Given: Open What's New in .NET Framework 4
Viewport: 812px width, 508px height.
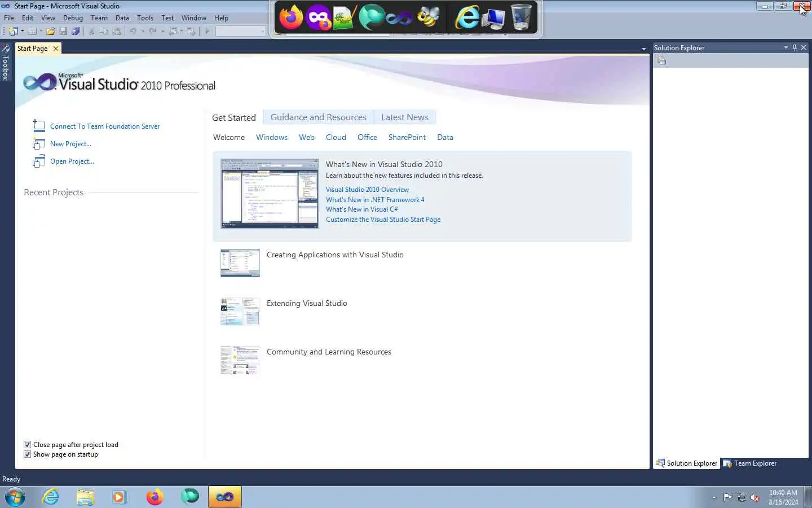Looking at the screenshot, I should [x=375, y=200].
